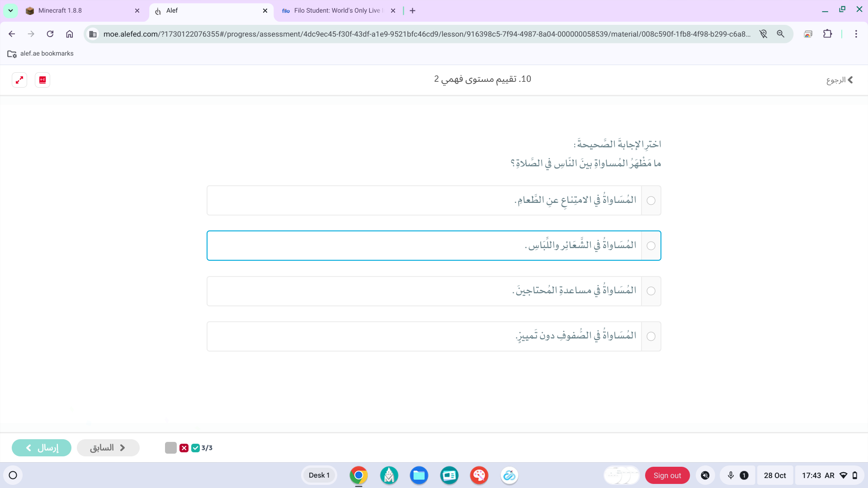Open the tab search dropdown arrow

tap(10, 10)
